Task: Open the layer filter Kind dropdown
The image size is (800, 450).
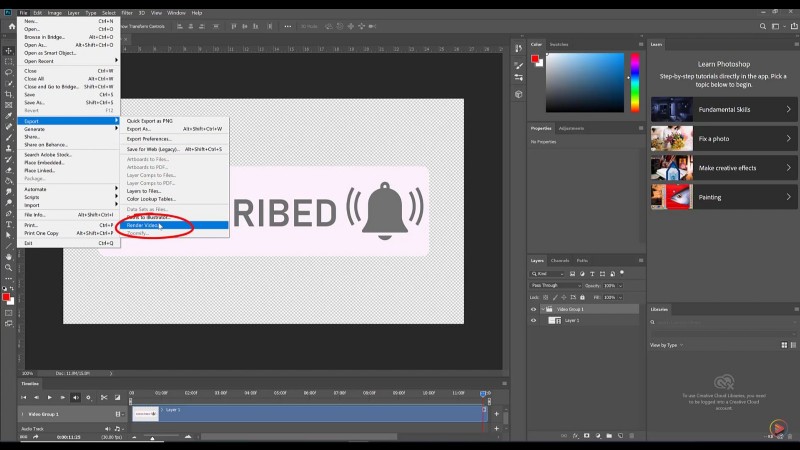Action: point(547,274)
